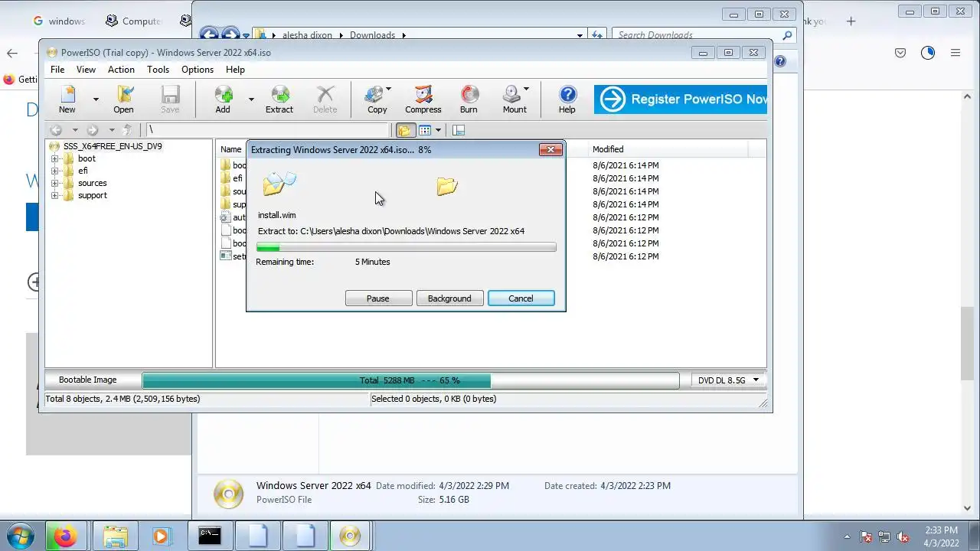Click the PowerISO back navigation arrow

[x=56, y=130]
